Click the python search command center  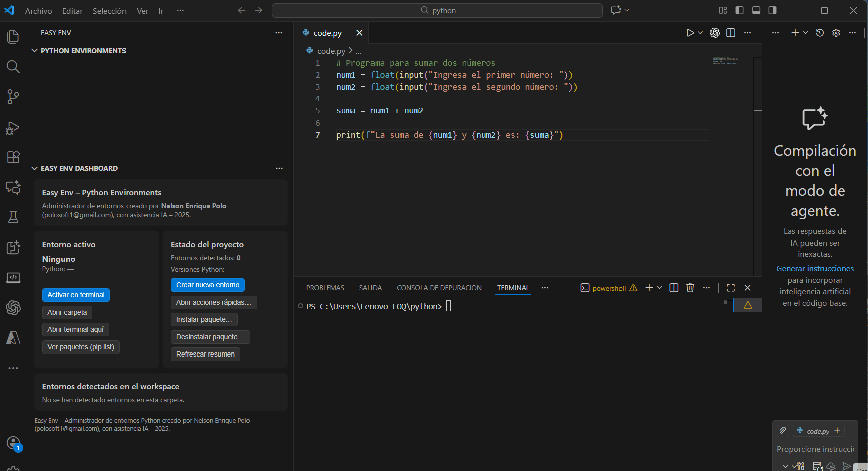point(437,10)
